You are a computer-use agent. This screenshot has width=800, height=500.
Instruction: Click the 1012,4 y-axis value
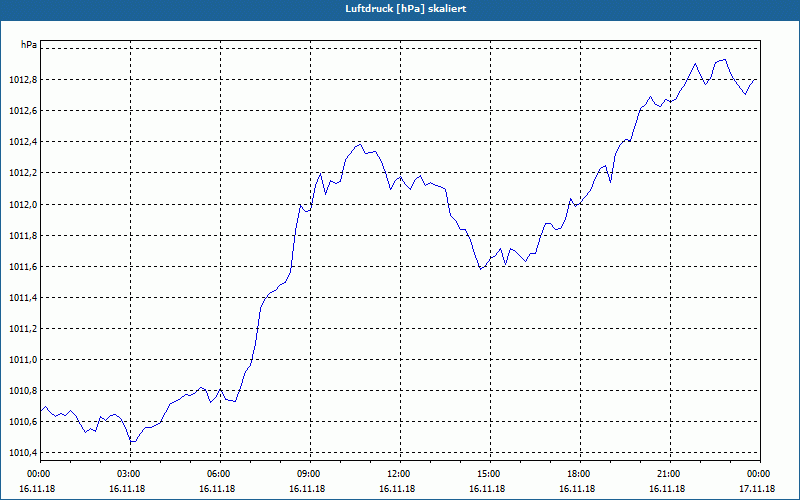(x=23, y=142)
